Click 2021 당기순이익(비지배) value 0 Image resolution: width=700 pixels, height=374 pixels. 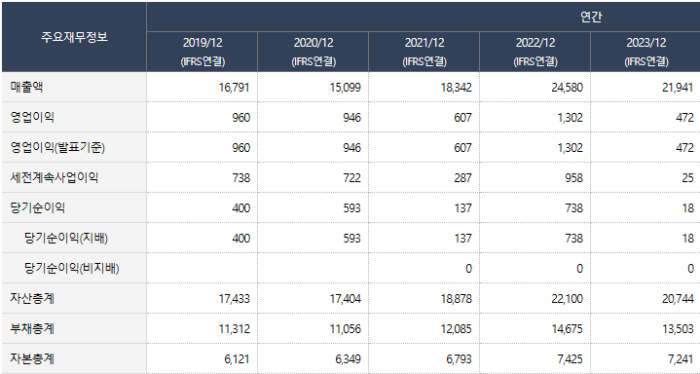[468, 269]
